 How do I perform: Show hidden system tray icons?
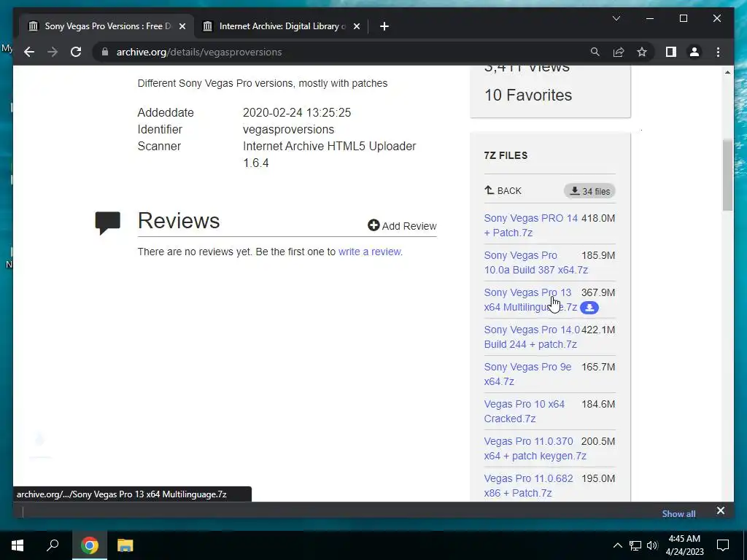[x=617, y=545]
